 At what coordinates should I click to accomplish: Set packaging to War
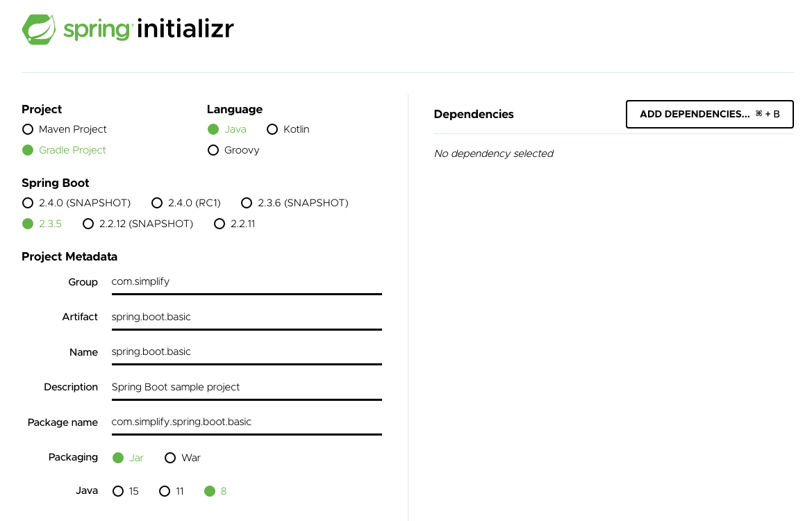tap(170, 458)
